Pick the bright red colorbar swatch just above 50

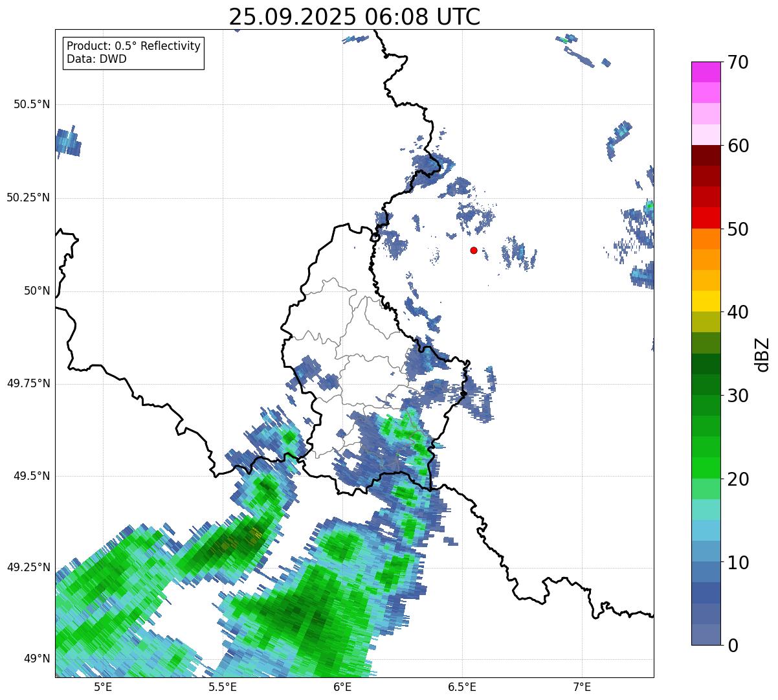pyautogui.click(x=706, y=218)
